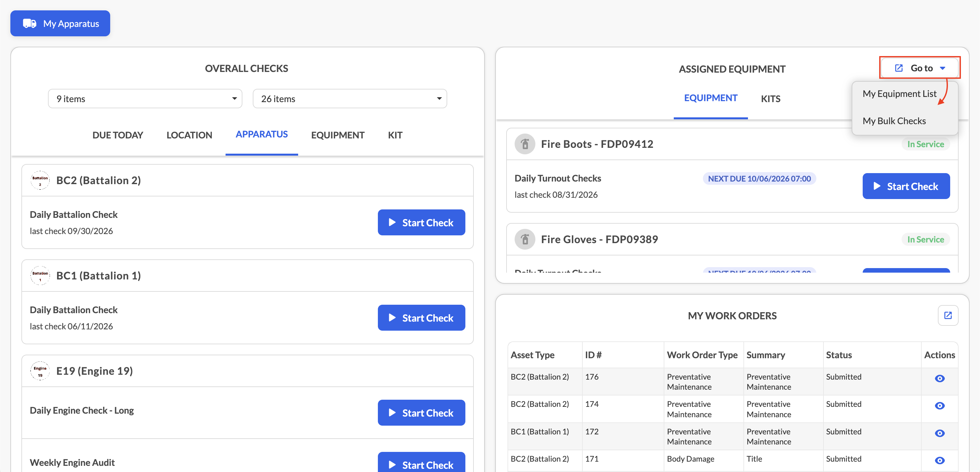980x472 pixels.
Task: Click NEXT DUE 10/06/2026 07:00 badge
Action: tap(759, 179)
